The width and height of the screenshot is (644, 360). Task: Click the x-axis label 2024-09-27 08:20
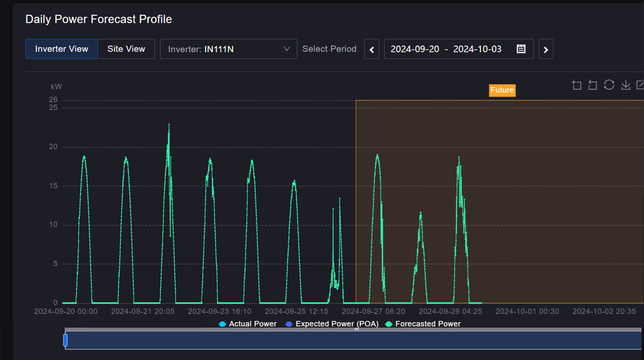tap(373, 311)
